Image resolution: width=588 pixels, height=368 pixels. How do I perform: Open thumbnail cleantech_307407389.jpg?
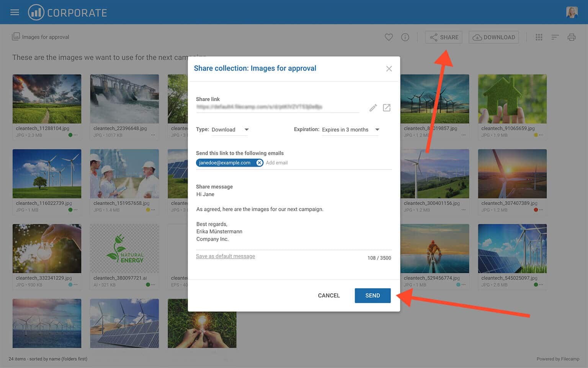(512, 174)
